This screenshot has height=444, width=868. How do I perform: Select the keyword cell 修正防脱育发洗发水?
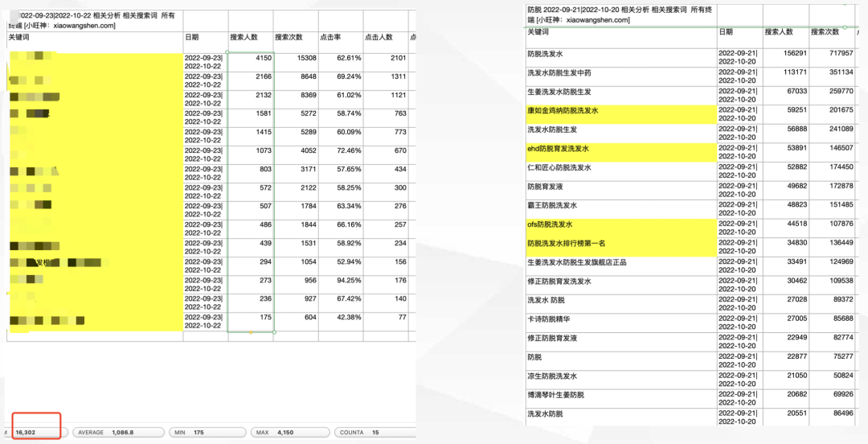pos(621,285)
